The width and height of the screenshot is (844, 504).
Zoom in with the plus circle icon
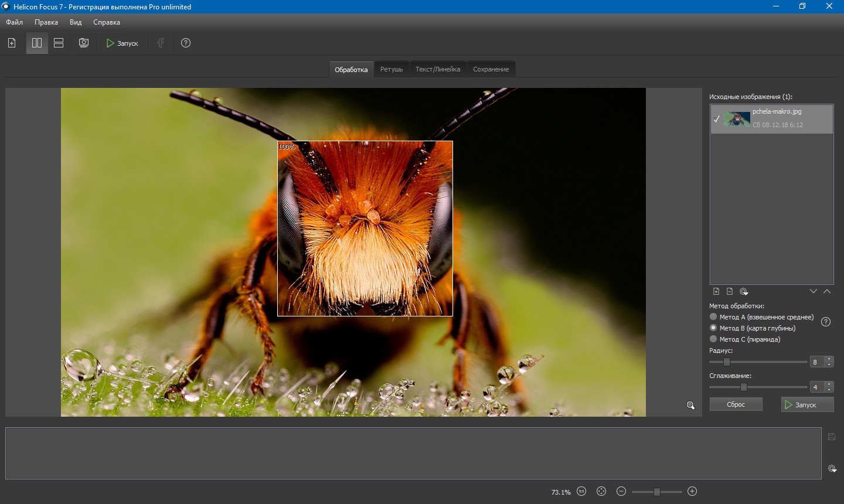[692, 491]
